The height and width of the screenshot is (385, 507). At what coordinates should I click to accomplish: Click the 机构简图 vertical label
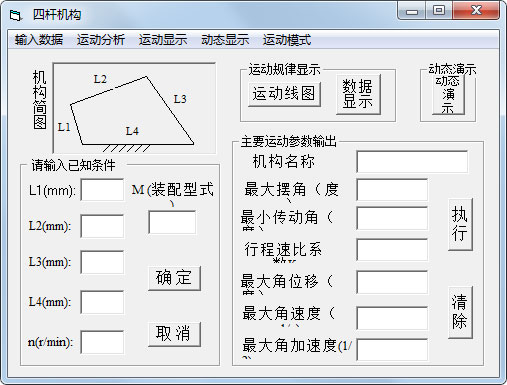coord(40,100)
